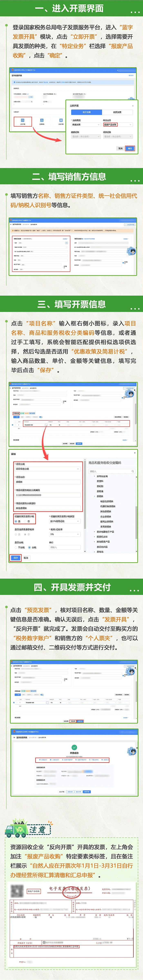Viewport: 143px width, 980px height.
Task: Open 优惠政策及简易计税类型 dropdown
Action: point(65,521)
